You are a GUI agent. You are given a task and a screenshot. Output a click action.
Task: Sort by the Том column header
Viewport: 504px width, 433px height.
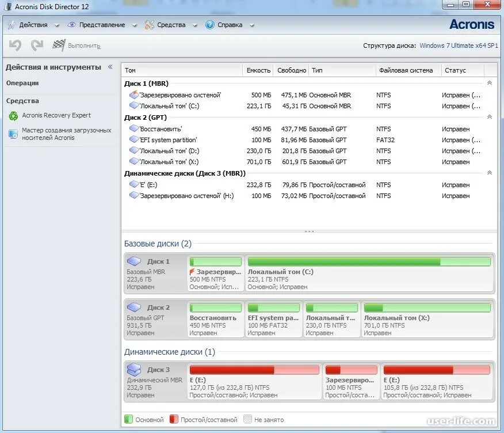[182, 70]
